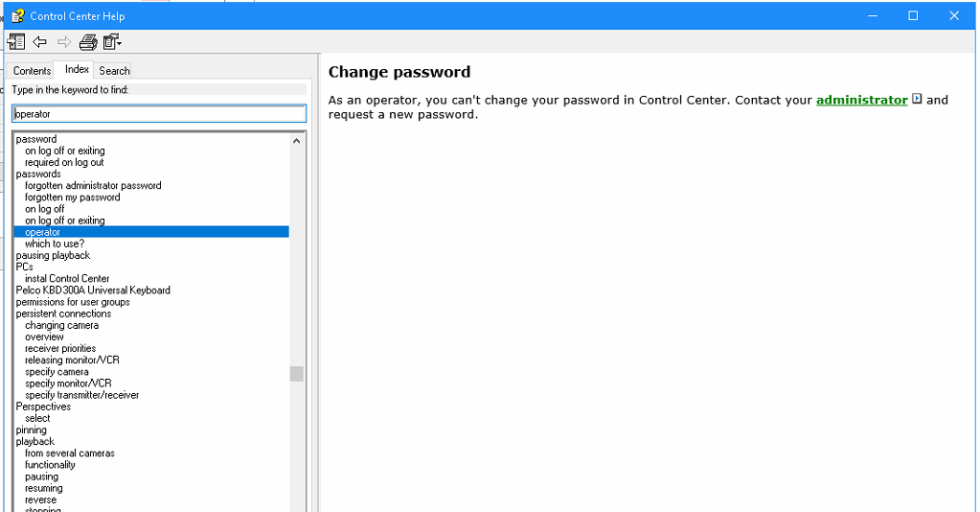Close the Control Center Help window

pos(954,15)
